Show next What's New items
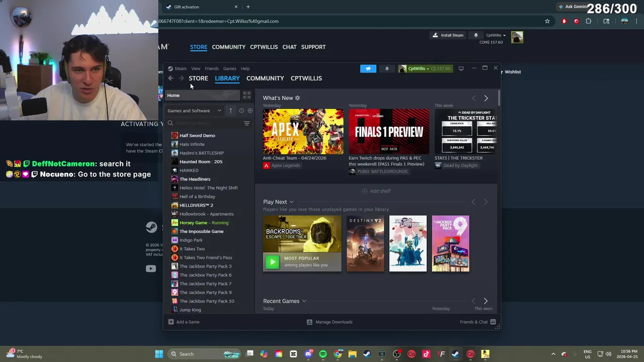The image size is (644, 362). (486, 98)
